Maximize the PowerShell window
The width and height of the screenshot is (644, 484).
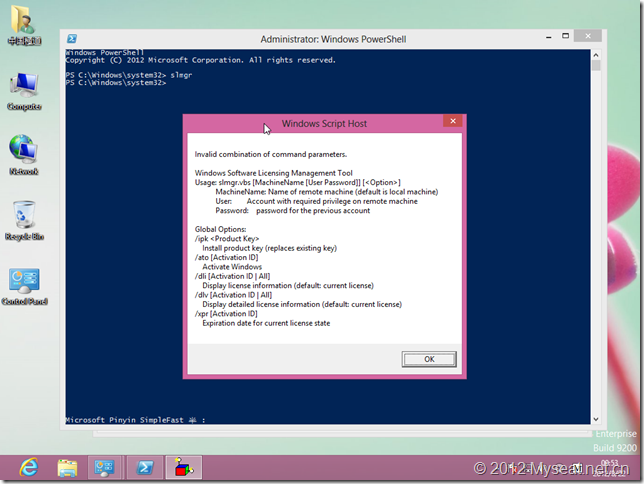pos(566,36)
